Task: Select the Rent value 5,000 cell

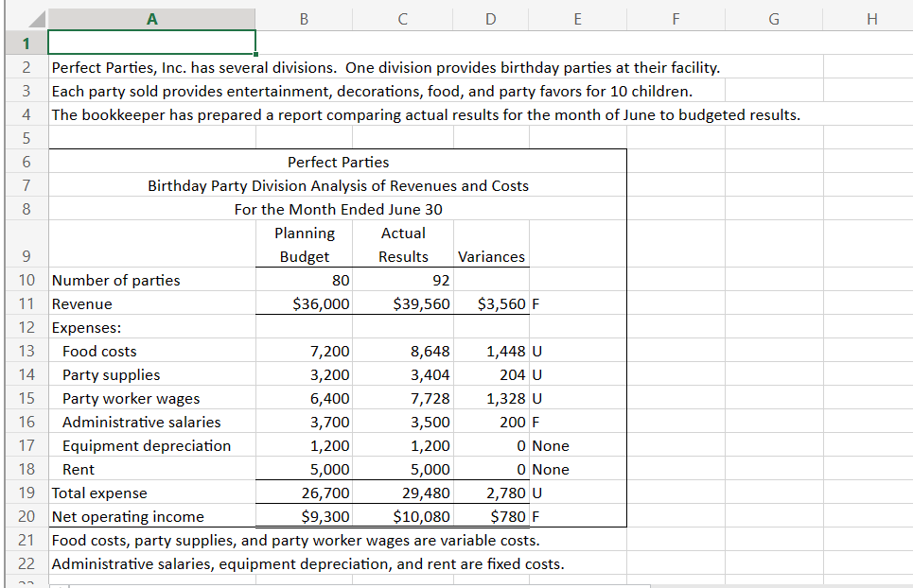Action: [304, 469]
